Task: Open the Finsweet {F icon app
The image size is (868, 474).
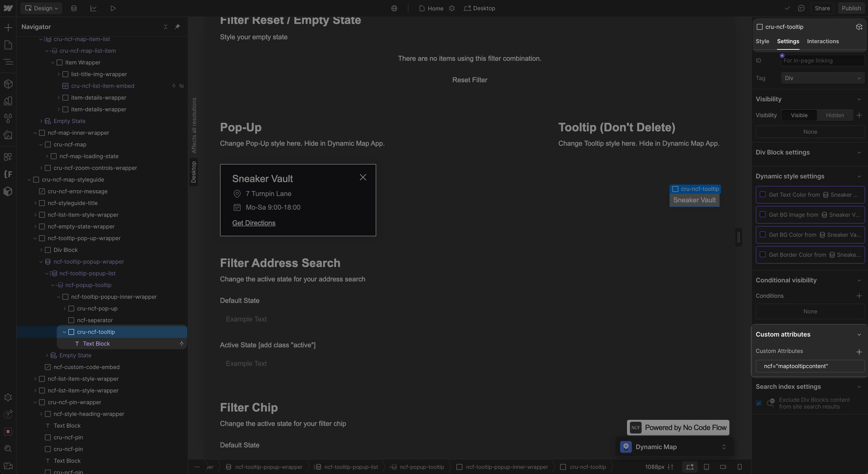Action: [x=8, y=174]
